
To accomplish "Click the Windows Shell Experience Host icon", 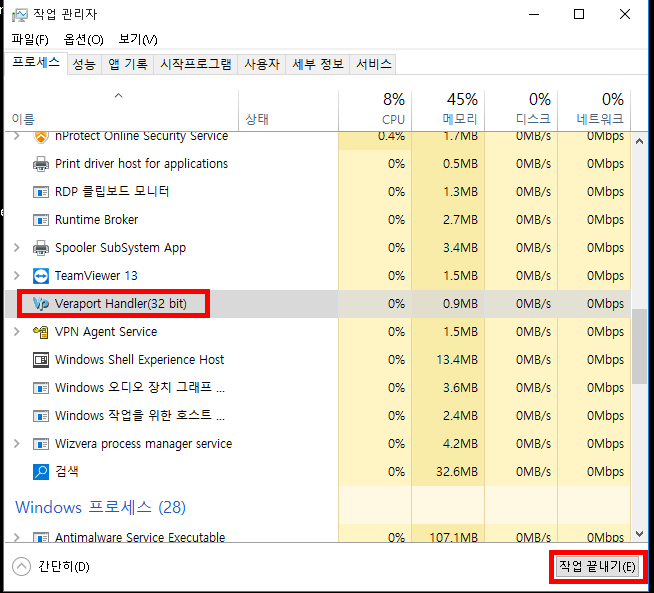I will click(x=40, y=360).
